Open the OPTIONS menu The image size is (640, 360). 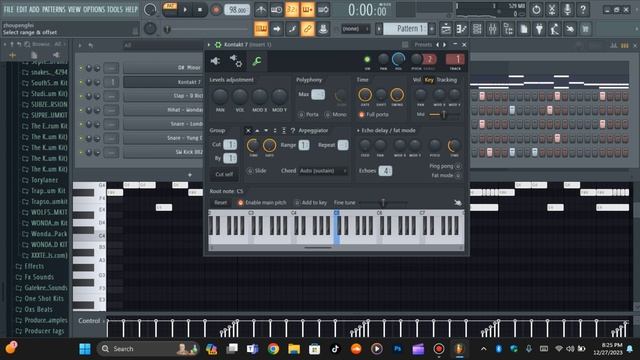(x=94, y=9)
